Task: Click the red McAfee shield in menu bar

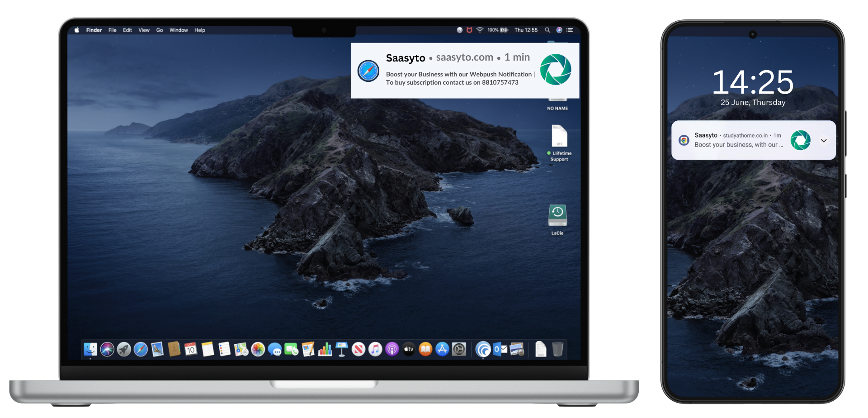Action: [x=469, y=30]
